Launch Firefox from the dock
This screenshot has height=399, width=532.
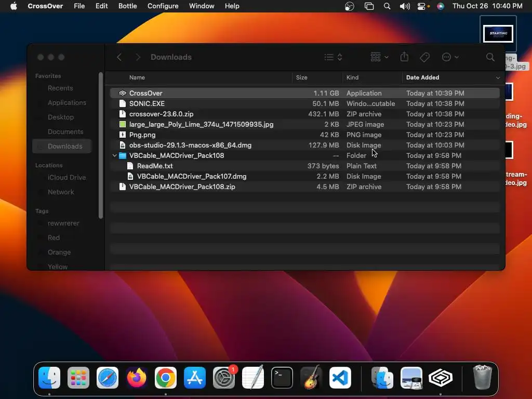pos(137,378)
